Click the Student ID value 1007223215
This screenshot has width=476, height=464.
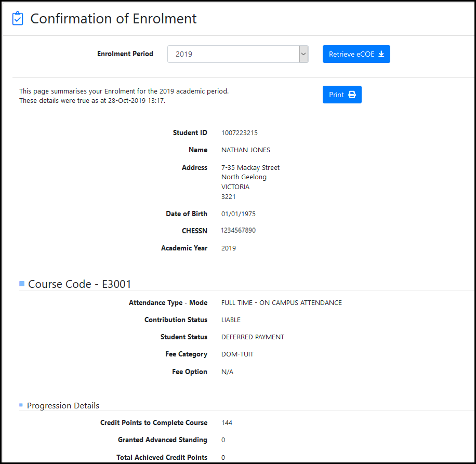click(x=240, y=132)
